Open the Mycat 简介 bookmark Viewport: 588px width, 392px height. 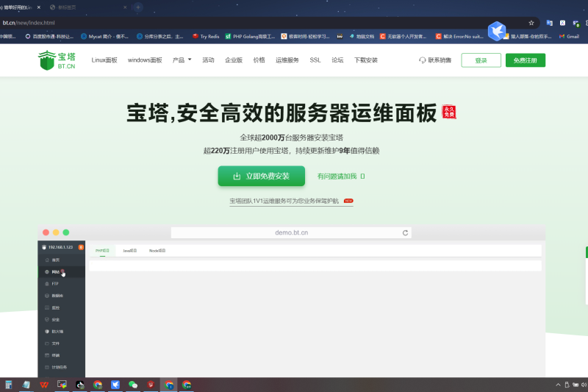[x=104, y=36]
